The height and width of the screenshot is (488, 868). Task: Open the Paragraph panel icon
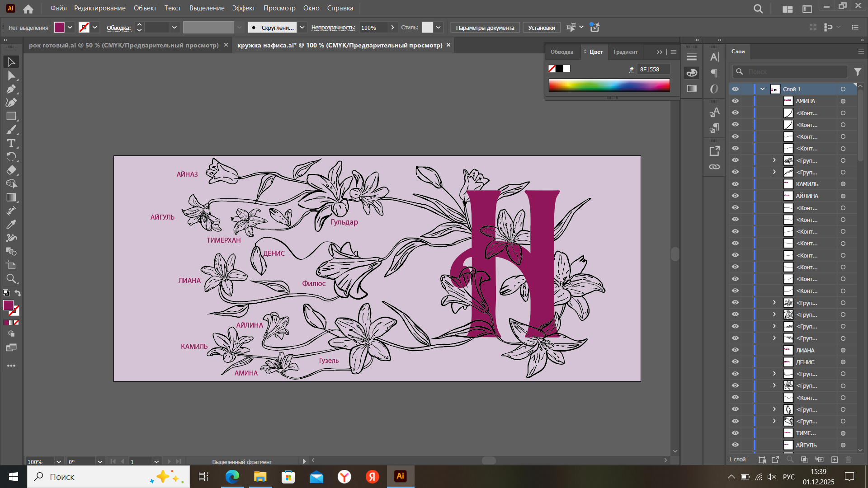click(x=714, y=73)
